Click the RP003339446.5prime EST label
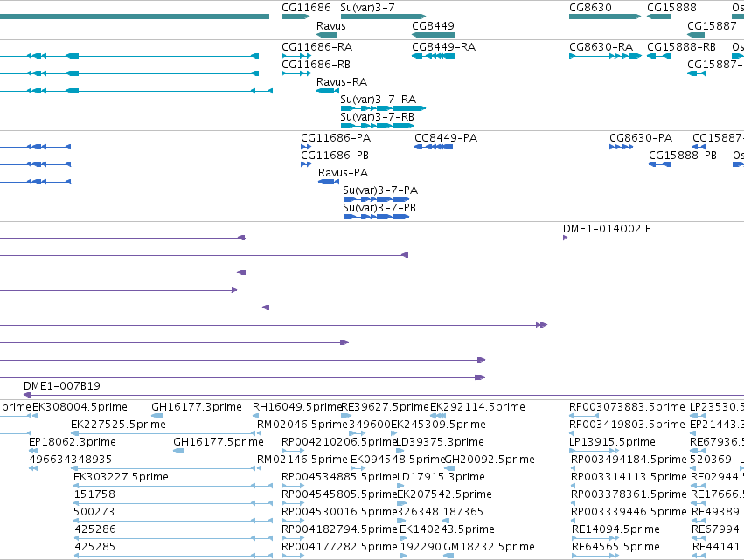 (x=629, y=512)
